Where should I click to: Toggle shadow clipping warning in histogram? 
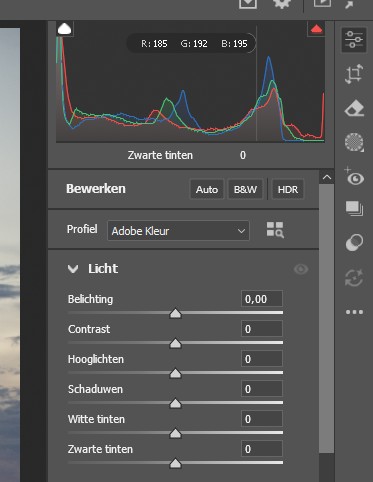(x=65, y=29)
